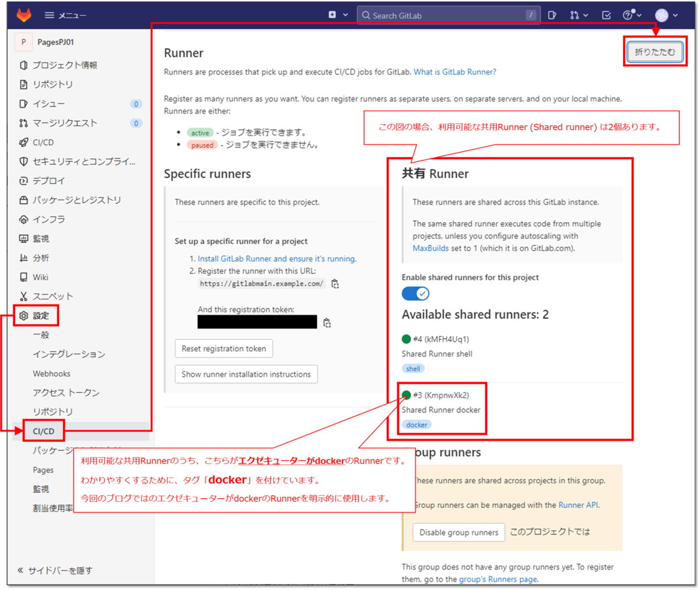Click the GitLab fox logo
This screenshot has width=700, height=590.
point(24,15)
